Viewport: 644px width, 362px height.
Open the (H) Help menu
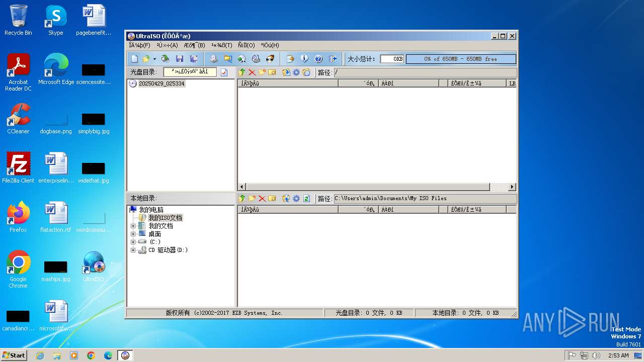coord(270,45)
